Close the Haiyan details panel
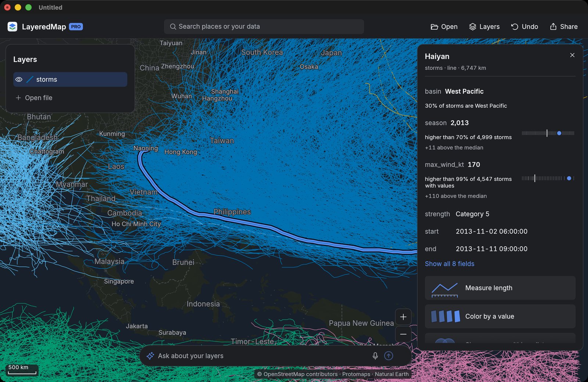Screen dimensions: 588x382 572,55
